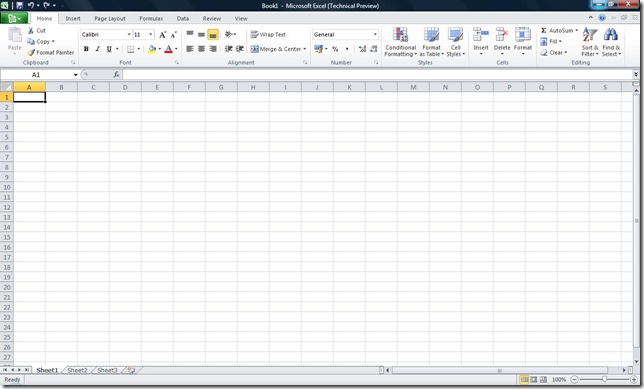This screenshot has height=389, width=644.
Task: Select the Sheet2 worksheet tab
Action: tap(77, 370)
